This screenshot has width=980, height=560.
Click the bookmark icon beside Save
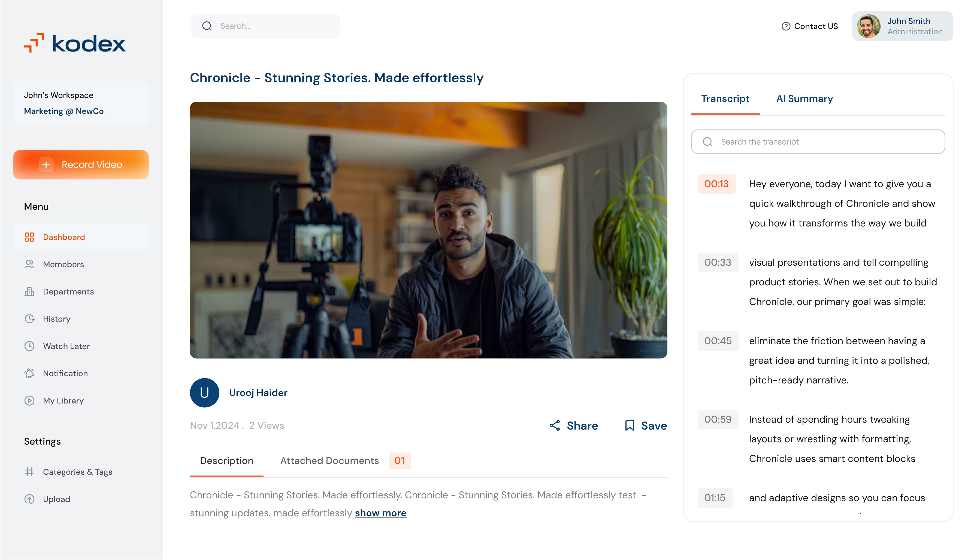click(630, 425)
